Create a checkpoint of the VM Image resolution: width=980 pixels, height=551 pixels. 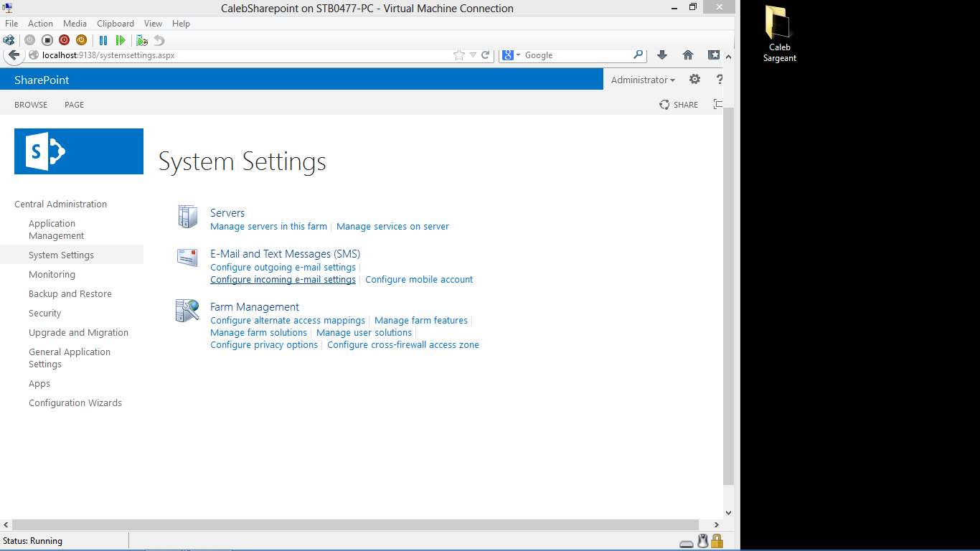click(142, 40)
